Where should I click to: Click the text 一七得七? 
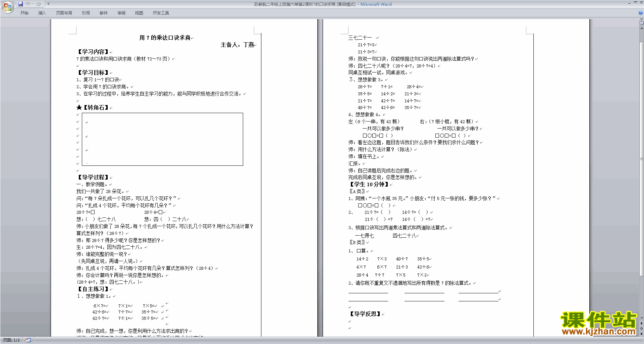[365, 236]
